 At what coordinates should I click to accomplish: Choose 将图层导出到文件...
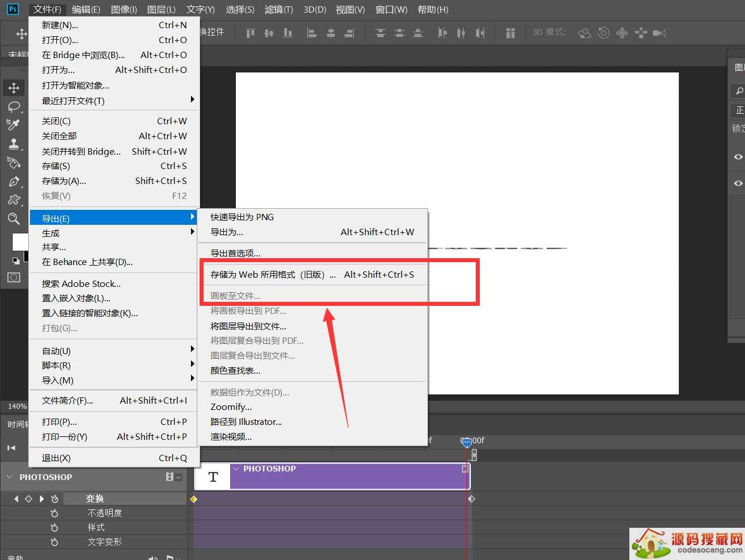pyautogui.click(x=312, y=325)
